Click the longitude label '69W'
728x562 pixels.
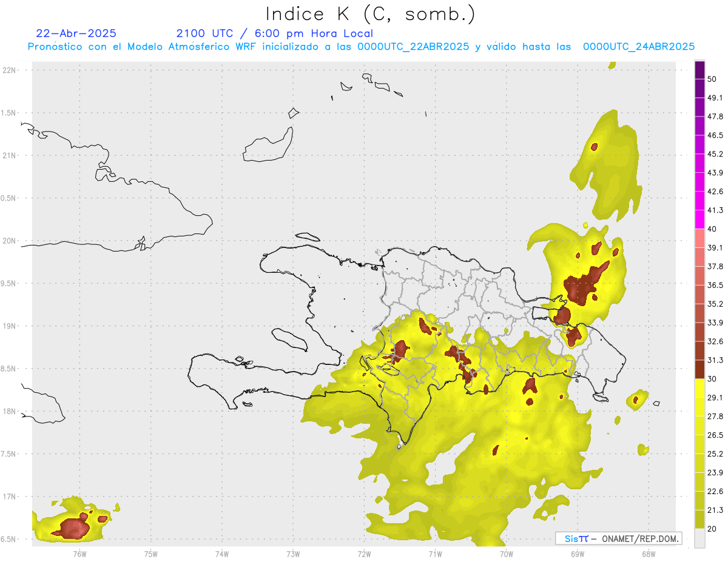(577, 554)
